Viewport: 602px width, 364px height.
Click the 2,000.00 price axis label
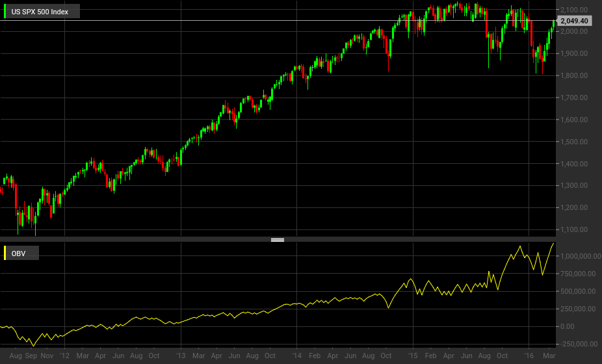pyautogui.click(x=574, y=31)
